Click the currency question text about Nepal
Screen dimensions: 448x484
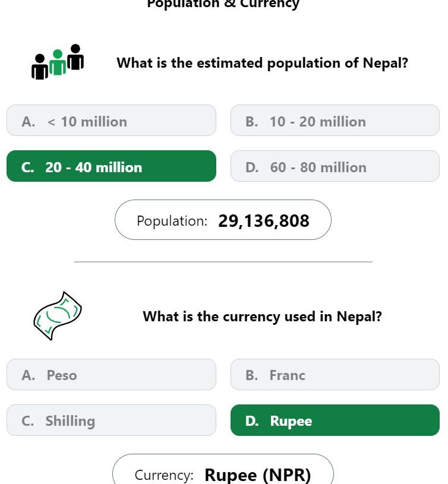pos(263,317)
